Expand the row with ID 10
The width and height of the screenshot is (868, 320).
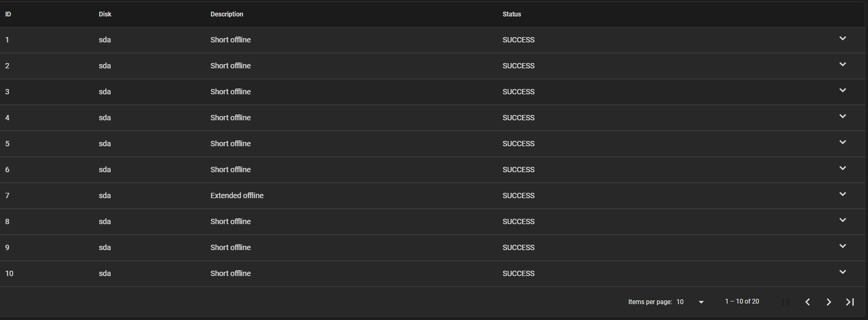point(843,272)
